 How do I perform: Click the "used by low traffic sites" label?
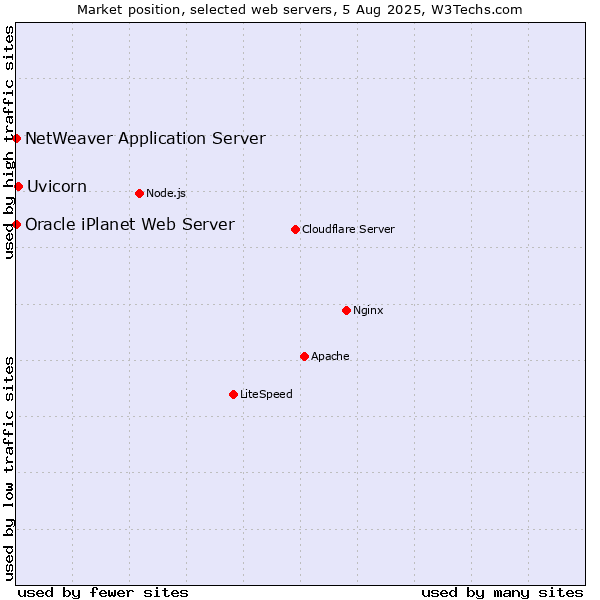pos(9,469)
